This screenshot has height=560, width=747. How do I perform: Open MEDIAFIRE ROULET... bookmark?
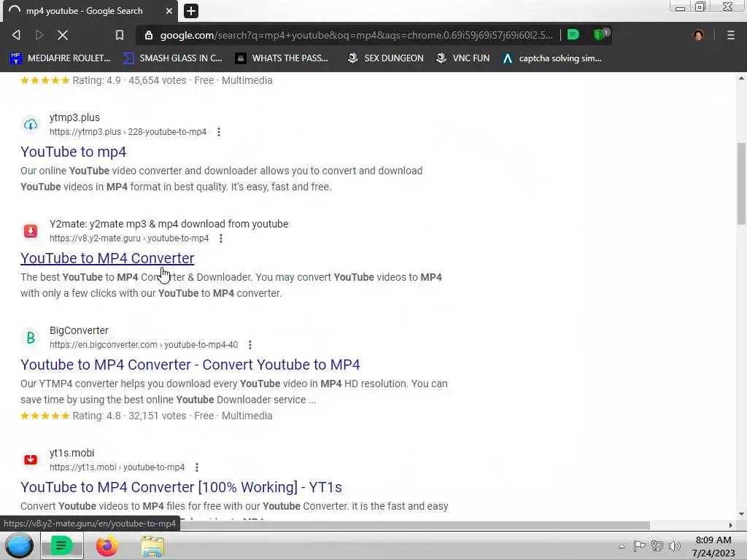coord(61,58)
